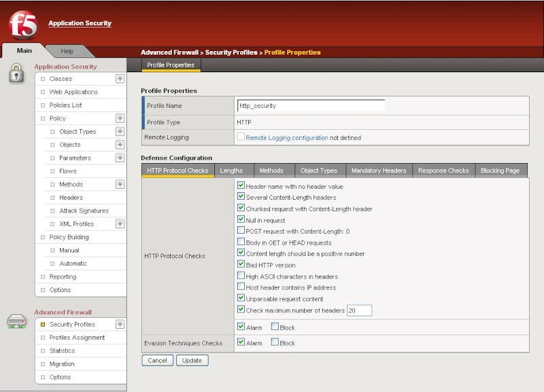Screen dimensions: 544x392
Task: Open the HTTP Protocol Checks tab
Action: (x=177, y=171)
